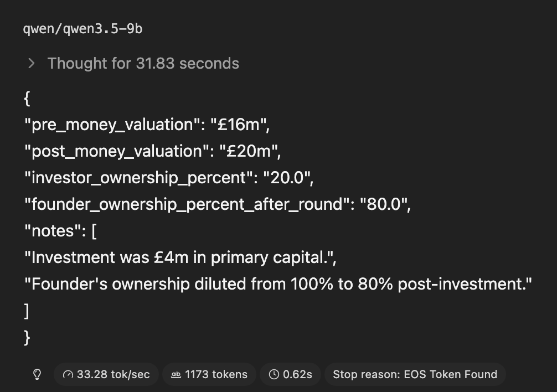Click the closing curly brace of the JSON
557x392 pixels.
27,337
